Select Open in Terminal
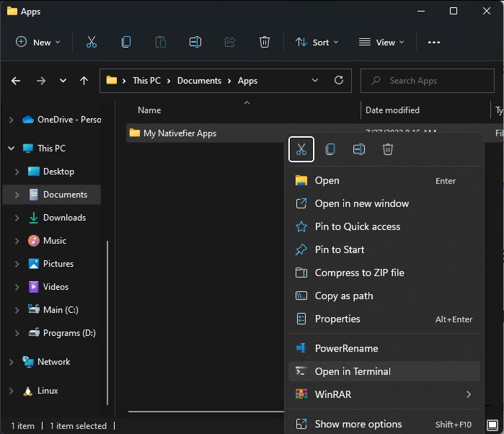The width and height of the screenshot is (504, 434). tap(353, 371)
